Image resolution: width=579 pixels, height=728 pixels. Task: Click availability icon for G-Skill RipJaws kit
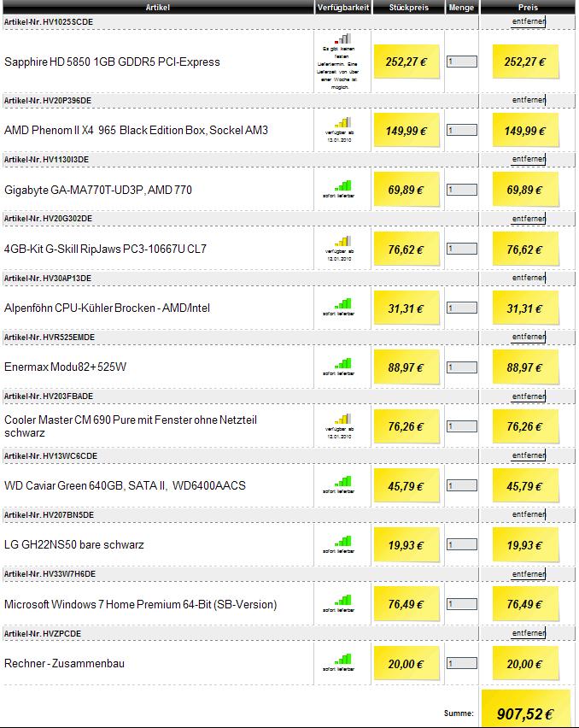point(343,242)
